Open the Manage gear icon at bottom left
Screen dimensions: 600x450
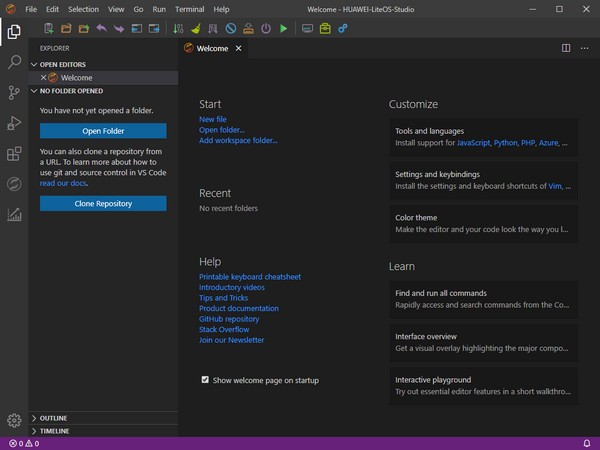(x=14, y=420)
